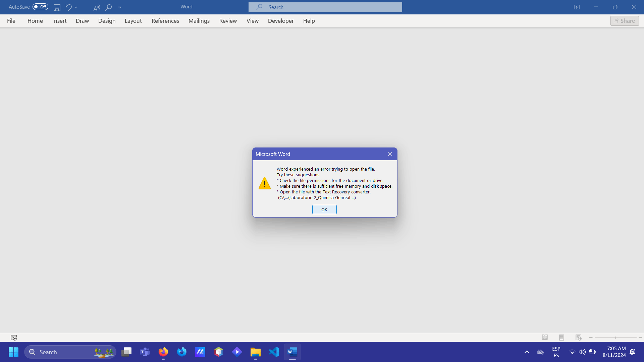Image resolution: width=644 pixels, height=362 pixels.
Task: Open Visual Studio Code from taskbar
Action: click(274, 352)
